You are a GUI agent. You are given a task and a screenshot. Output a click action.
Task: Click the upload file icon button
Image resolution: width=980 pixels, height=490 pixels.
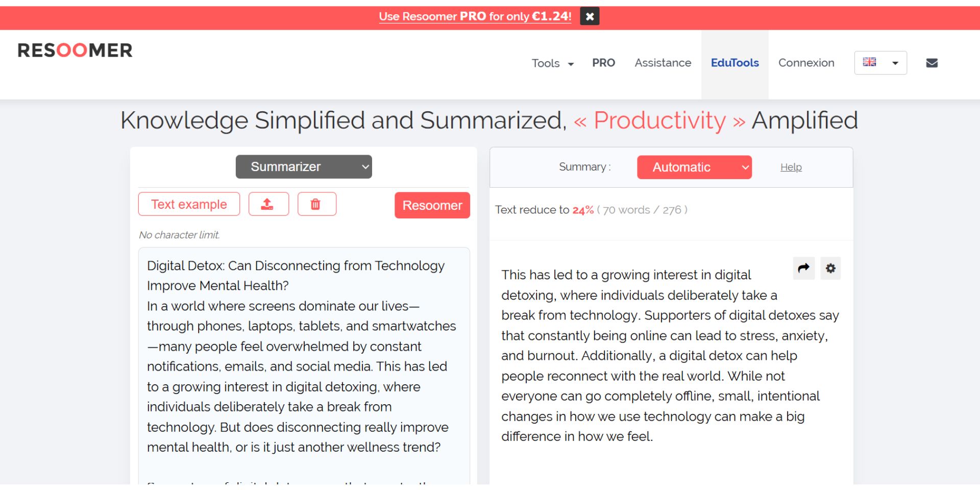pyautogui.click(x=268, y=204)
